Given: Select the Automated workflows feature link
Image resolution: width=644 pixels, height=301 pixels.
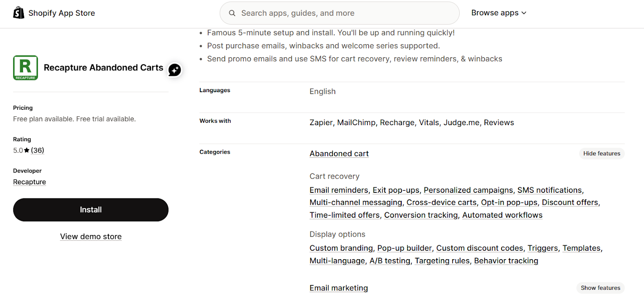Looking at the screenshot, I should pyautogui.click(x=502, y=215).
